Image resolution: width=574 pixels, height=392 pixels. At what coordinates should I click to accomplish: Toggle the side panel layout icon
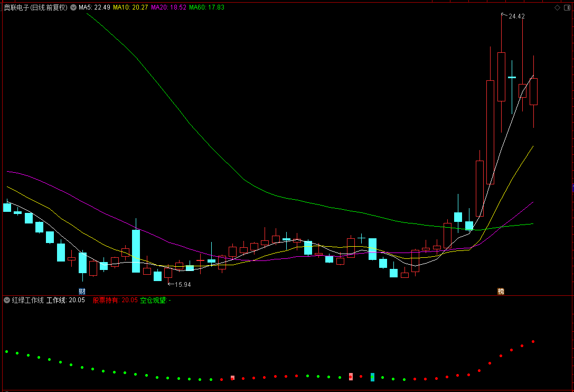567,8
